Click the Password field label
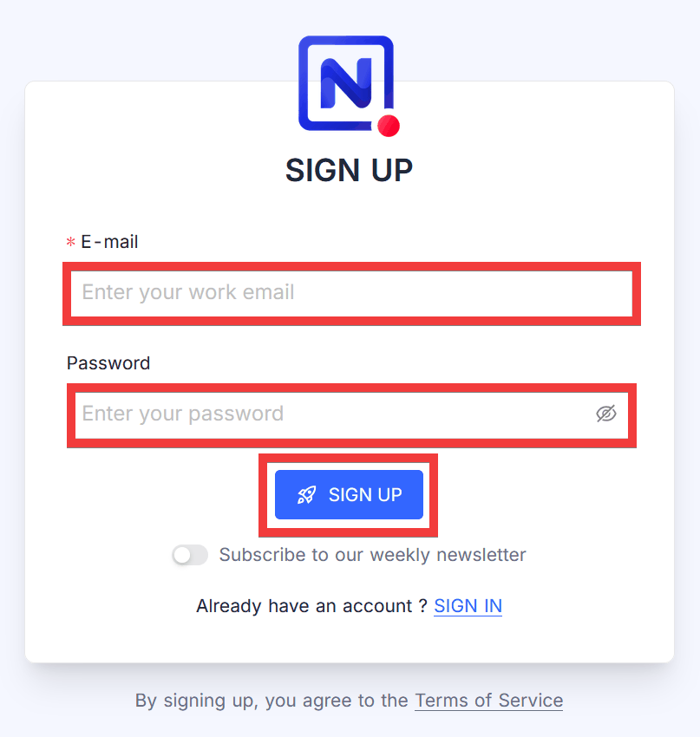This screenshot has width=700, height=737. tap(108, 363)
